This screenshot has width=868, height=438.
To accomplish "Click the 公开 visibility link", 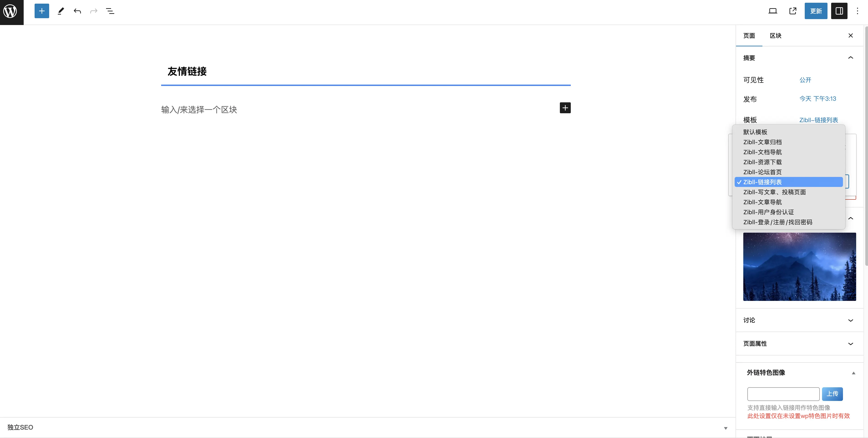I will click(x=805, y=80).
